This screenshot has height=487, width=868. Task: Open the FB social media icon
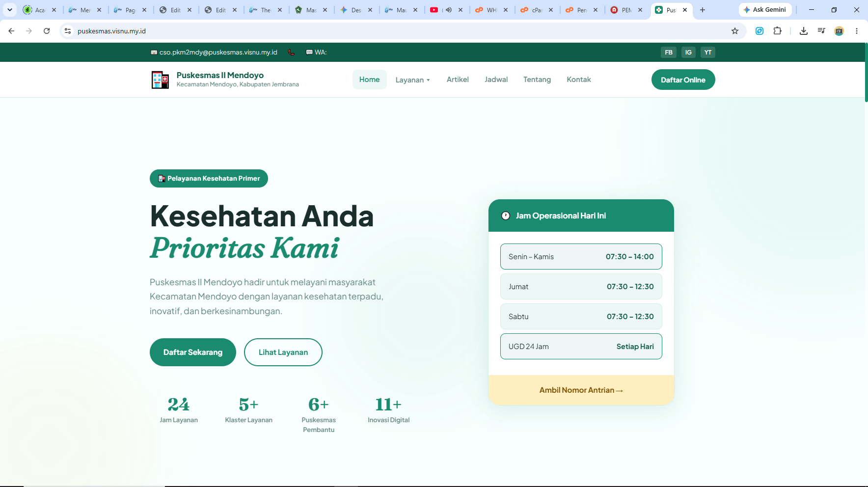669,53
